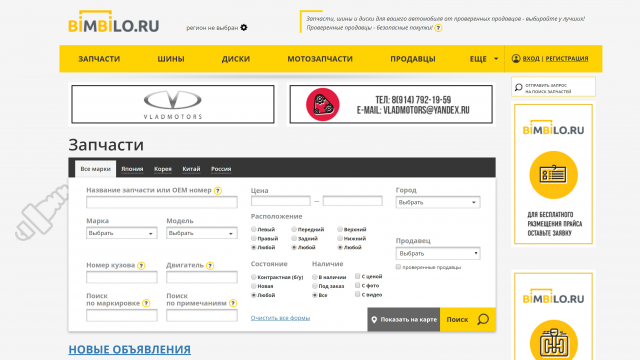Click Показать на карте button
The image size is (640, 360).
point(404,320)
